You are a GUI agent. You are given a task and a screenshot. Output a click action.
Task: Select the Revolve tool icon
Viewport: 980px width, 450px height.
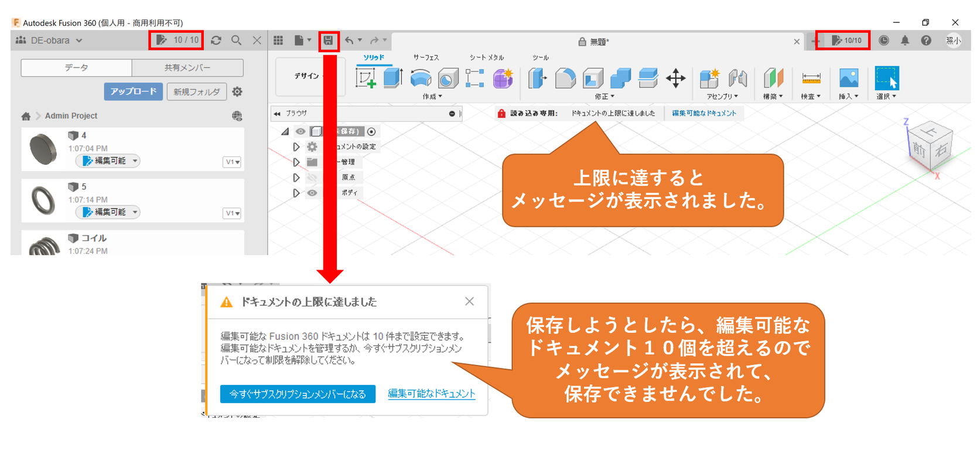421,78
